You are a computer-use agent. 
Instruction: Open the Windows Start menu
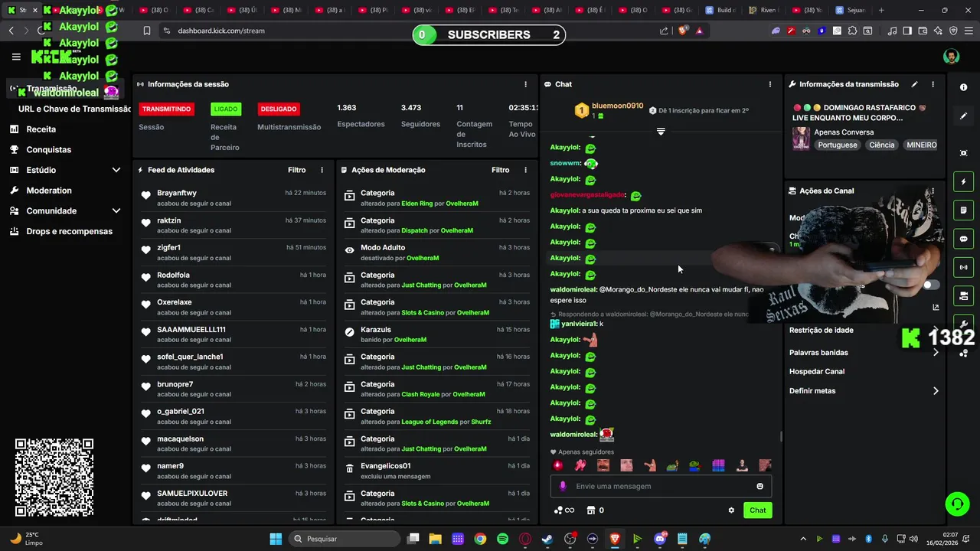pos(276,539)
